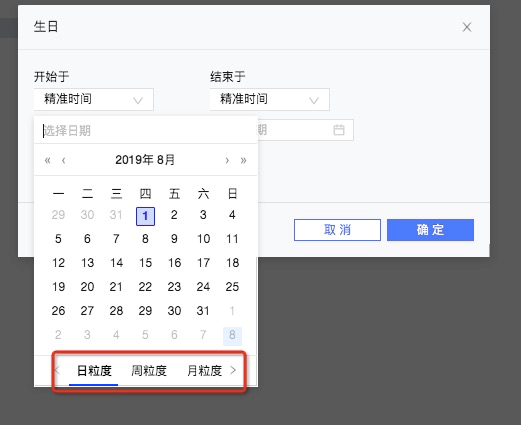Choose date 5 in the calendar
The image size is (521, 425).
pos(58,239)
